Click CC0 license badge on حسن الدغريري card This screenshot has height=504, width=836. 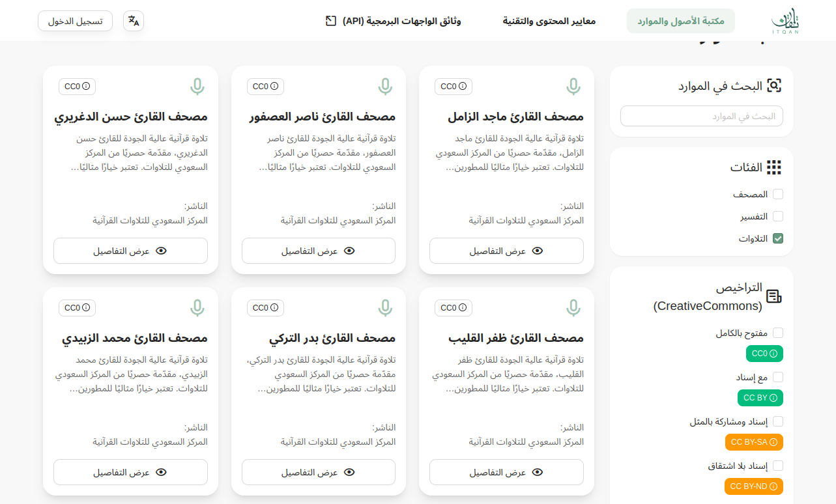point(77,87)
